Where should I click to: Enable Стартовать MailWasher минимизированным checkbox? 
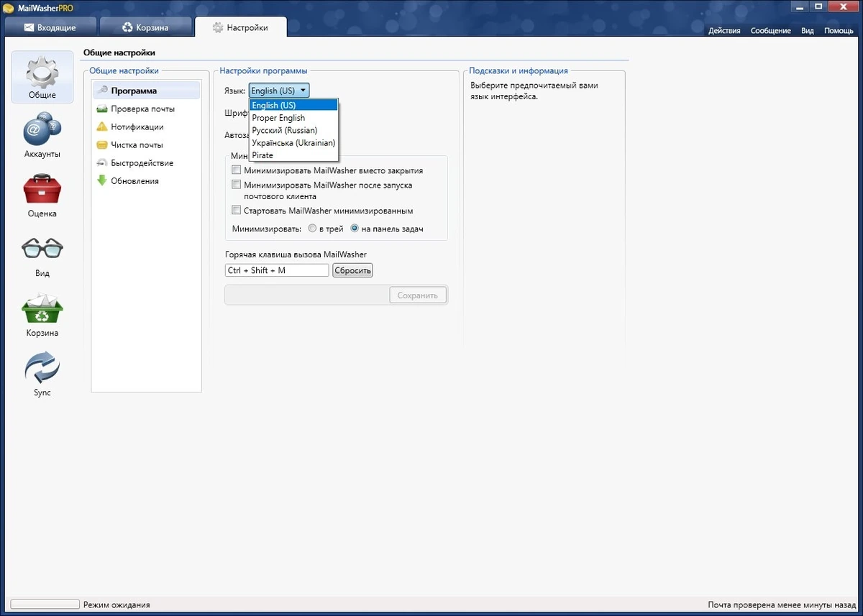(236, 211)
